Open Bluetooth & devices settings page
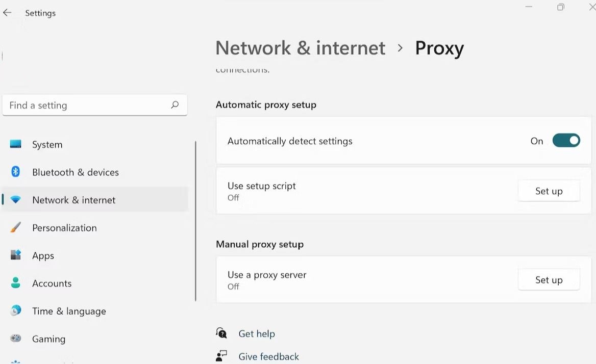 [76, 172]
